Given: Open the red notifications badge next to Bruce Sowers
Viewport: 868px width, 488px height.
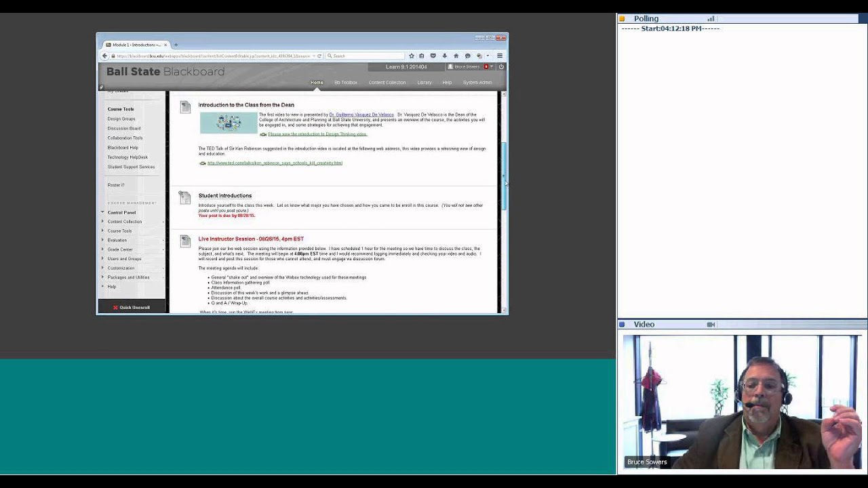Looking at the screenshot, I should (x=486, y=66).
